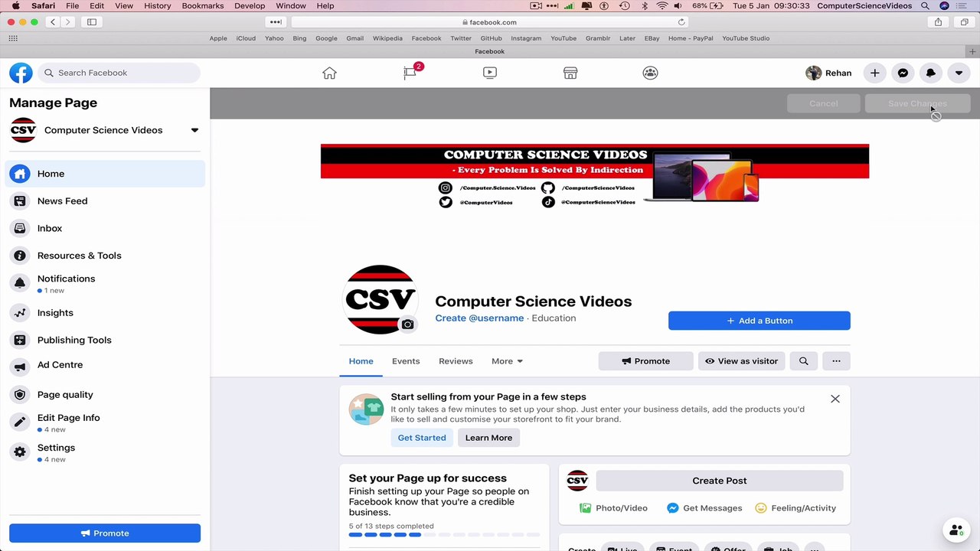Click the Promote button beside View as visitor

[x=645, y=361]
